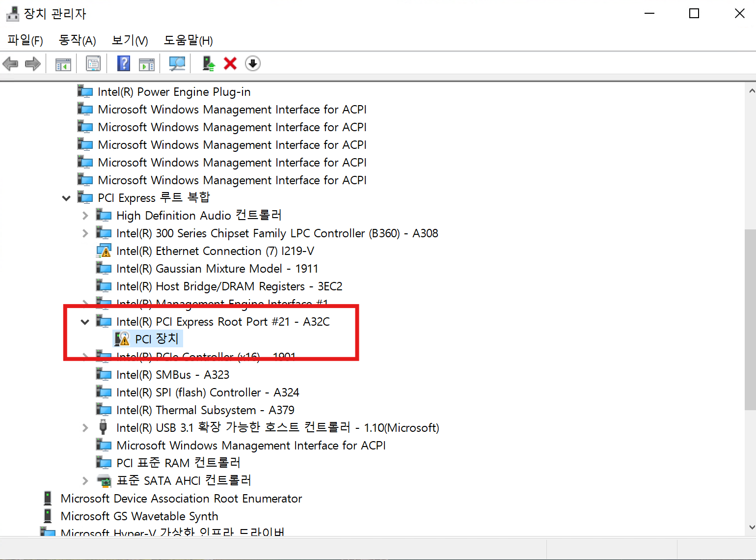
Task: Maximize the 장치 관리자 window
Action: (x=694, y=14)
